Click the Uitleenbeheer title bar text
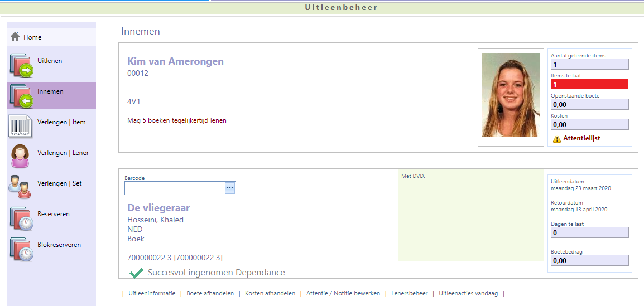The height and width of the screenshot is (306, 644). pyautogui.click(x=341, y=7)
